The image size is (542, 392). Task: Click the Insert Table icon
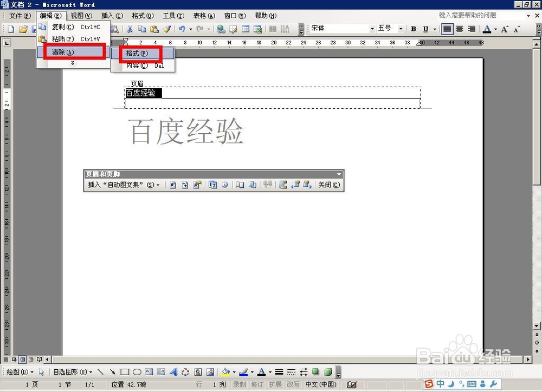[x=246, y=29]
